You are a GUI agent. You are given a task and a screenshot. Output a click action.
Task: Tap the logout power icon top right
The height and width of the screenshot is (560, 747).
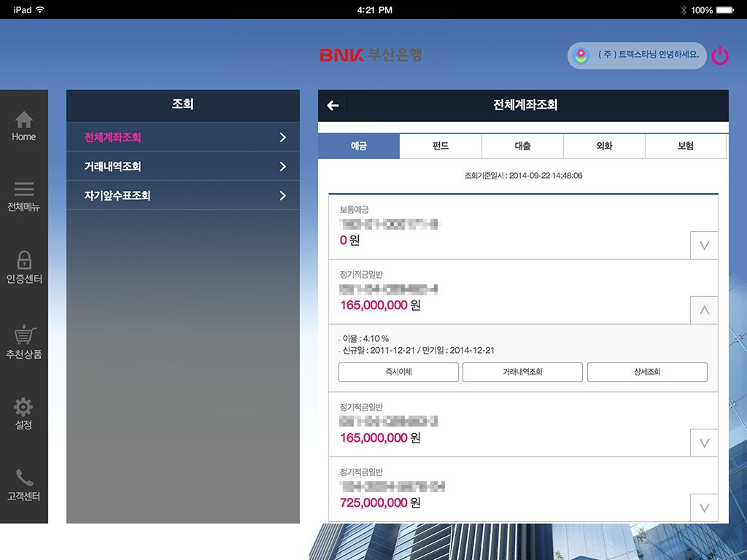(x=720, y=55)
